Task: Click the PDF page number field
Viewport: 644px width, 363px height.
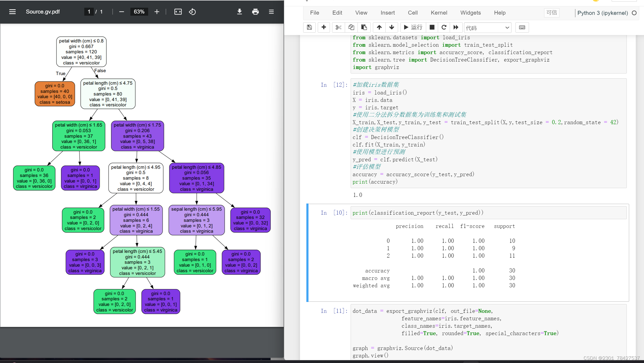Action: (89, 12)
